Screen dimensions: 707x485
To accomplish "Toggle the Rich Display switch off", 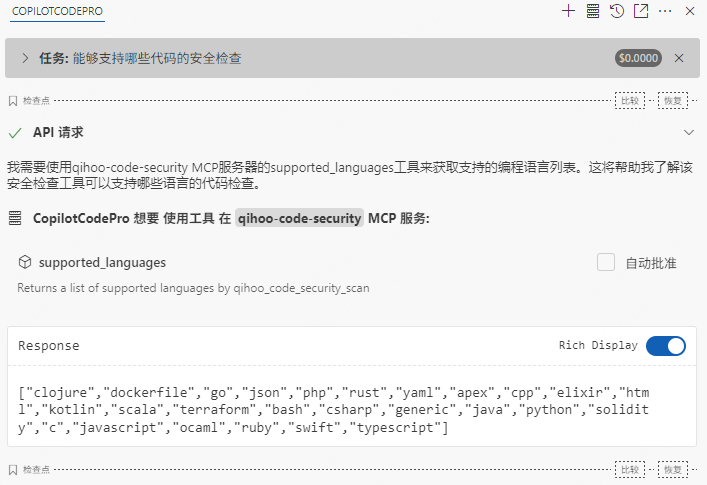I will pos(665,346).
